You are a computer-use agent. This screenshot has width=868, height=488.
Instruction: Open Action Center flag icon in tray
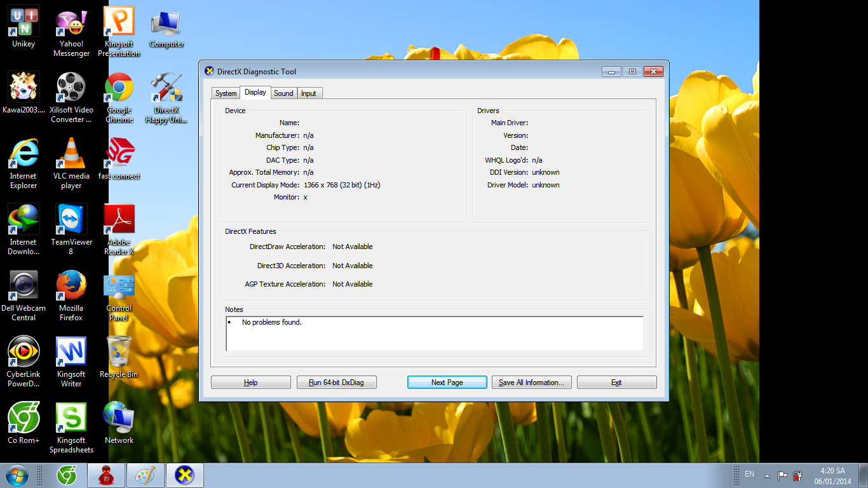click(783, 475)
